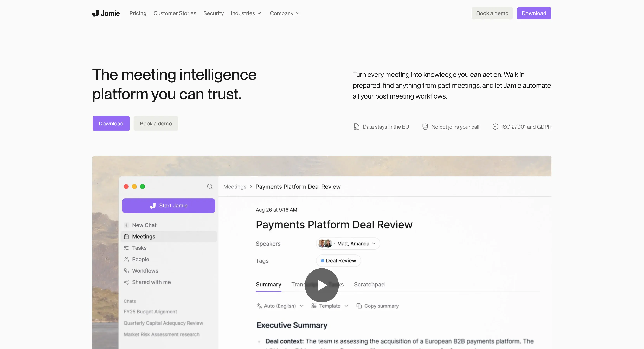Switch to the Scratchpad tab
The image size is (644, 349).
coord(369,285)
